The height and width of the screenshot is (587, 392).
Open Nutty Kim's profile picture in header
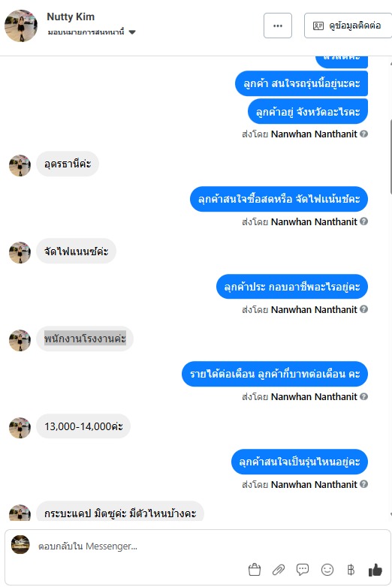pos(21,26)
